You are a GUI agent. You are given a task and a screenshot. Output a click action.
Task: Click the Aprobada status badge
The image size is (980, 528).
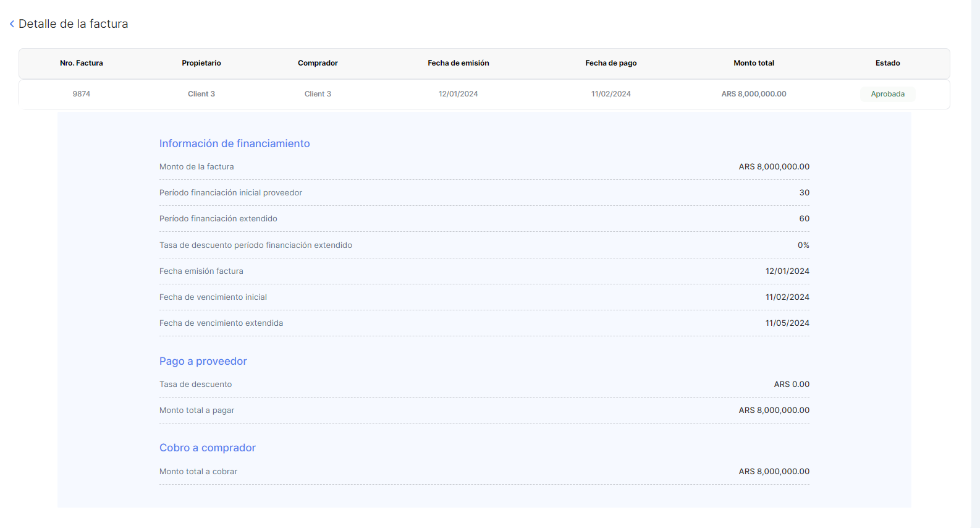point(887,94)
